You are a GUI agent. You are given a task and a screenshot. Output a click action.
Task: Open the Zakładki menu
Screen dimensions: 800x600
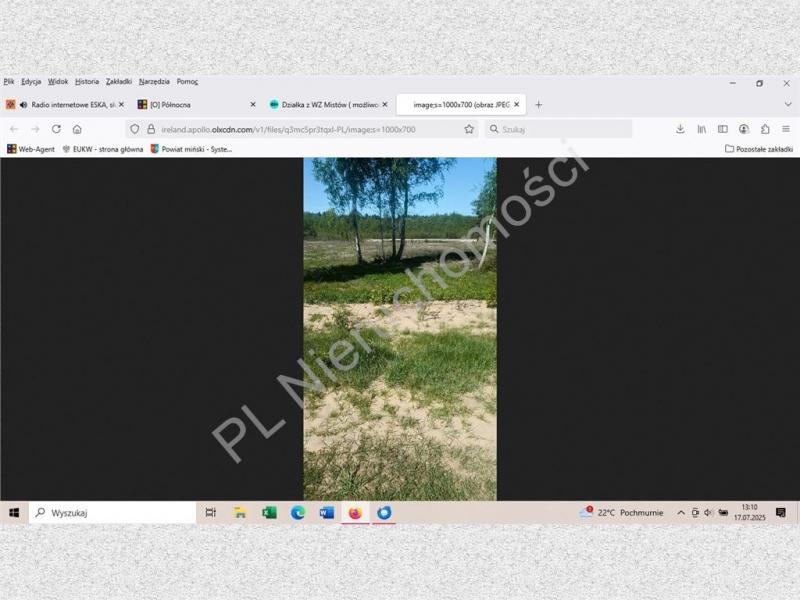pyautogui.click(x=119, y=82)
